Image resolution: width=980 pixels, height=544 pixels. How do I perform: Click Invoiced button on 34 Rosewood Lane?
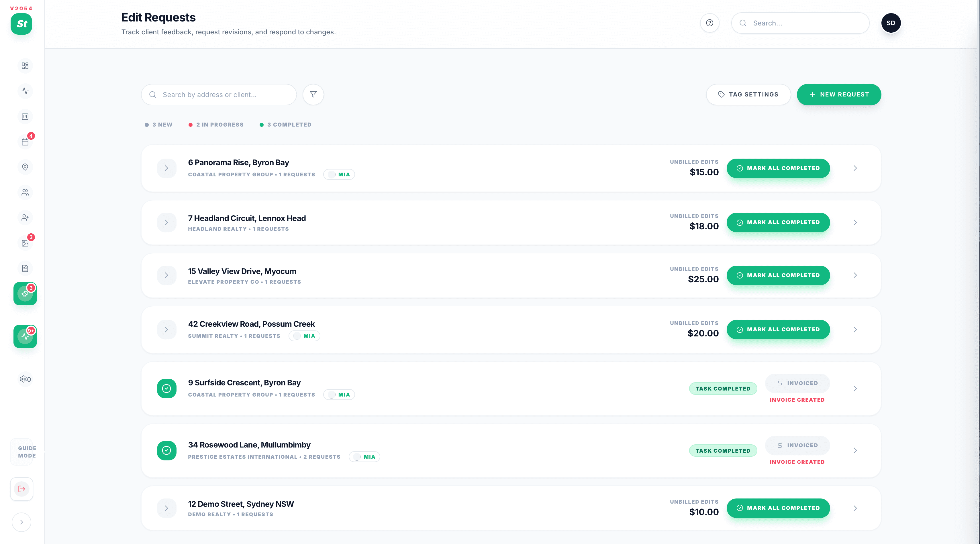797,445
